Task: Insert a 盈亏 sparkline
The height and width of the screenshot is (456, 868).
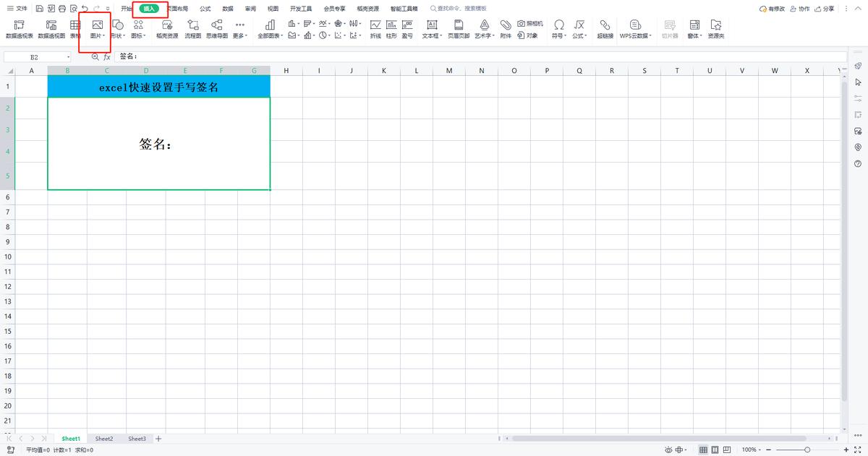Action: [407, 29]
